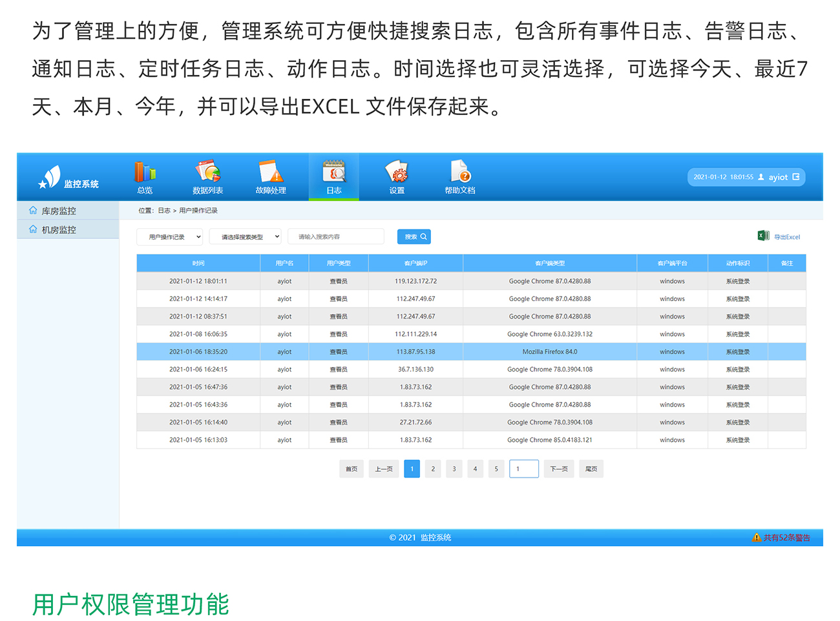The width and height of the screenshot is (840, 621).
Task: Jump to 尾页 last page
Action: click(x=591, y=469)
